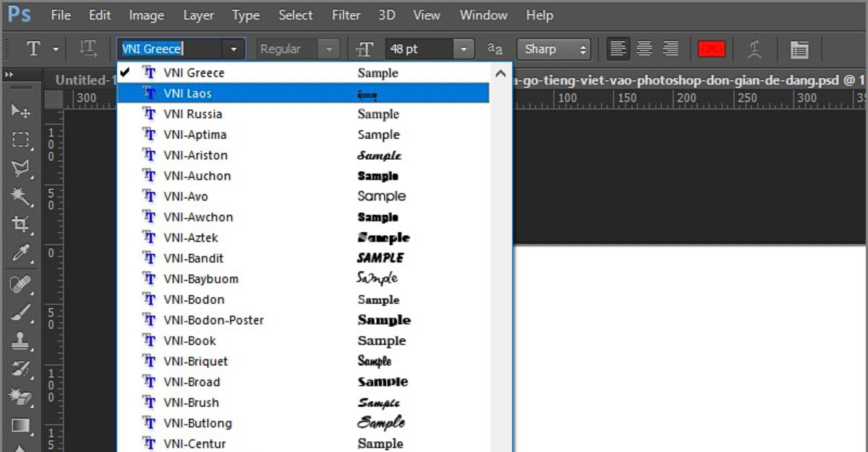Image resolution: width=868 pixels, height=452 pixels.
Task: Open the View menu
Action: click(x=427, y=14)
